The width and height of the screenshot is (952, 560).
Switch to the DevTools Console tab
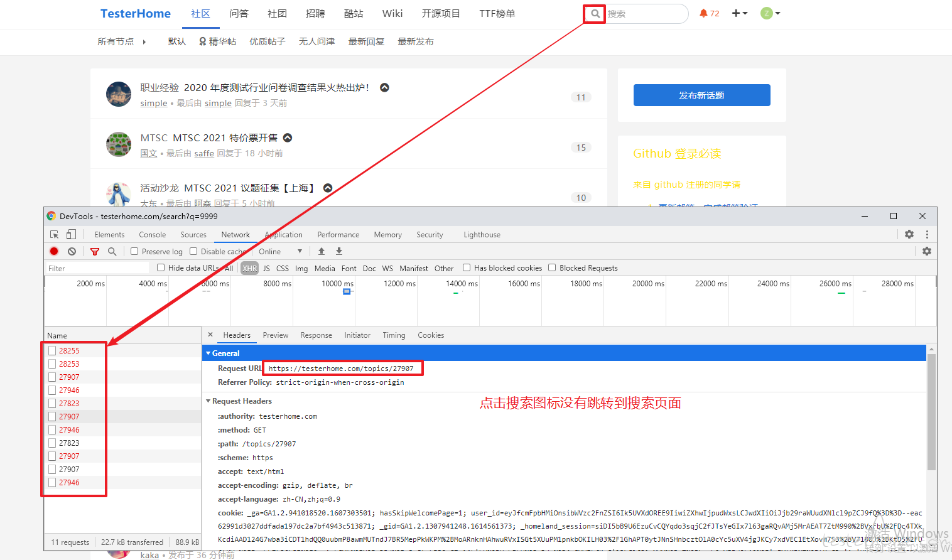click(153, 235)
